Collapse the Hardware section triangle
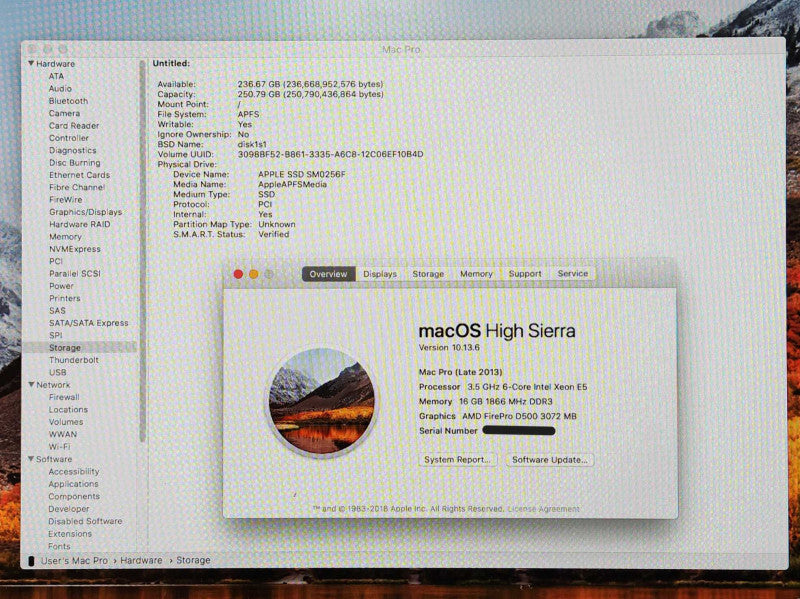 (31, 63)
